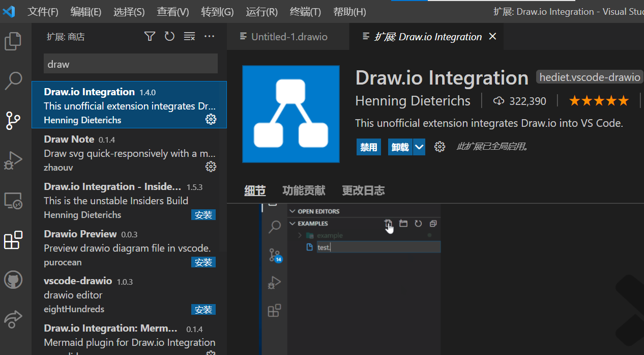
Task: Open the Explorer icon in the activity bar
Action: click(13, 41)
